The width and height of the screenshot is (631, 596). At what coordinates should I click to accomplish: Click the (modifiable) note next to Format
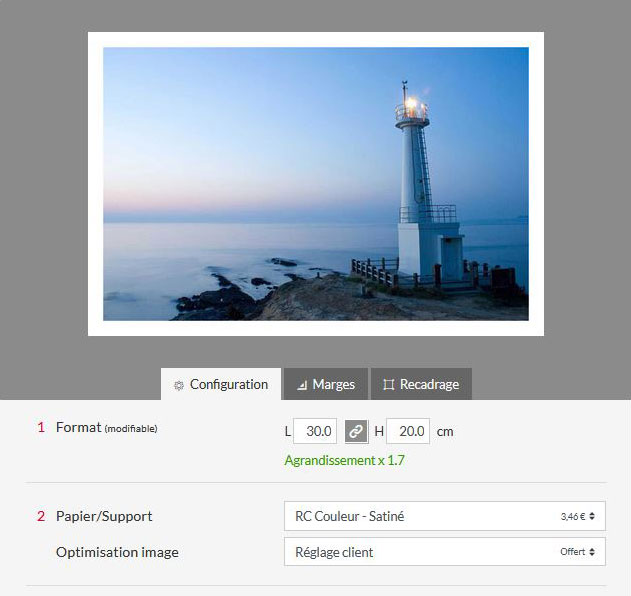click(x=131, y=429)
